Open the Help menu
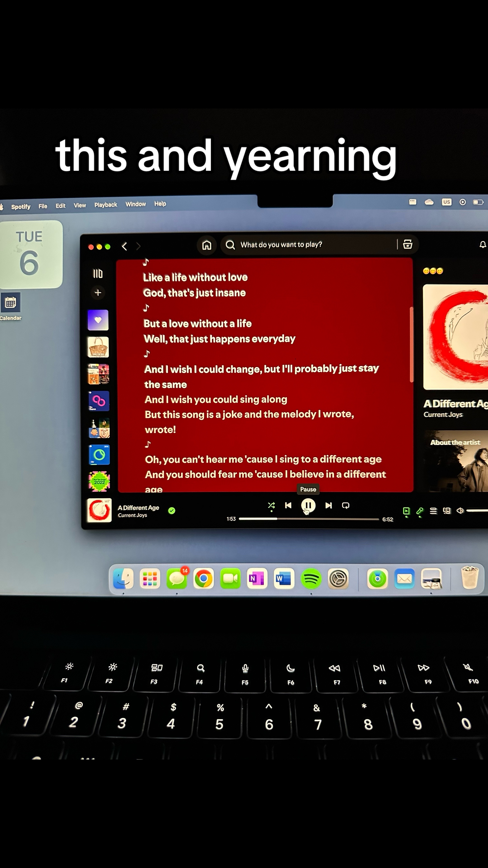Viewport: 488px width, 868px height. click(x=160, y=203)
